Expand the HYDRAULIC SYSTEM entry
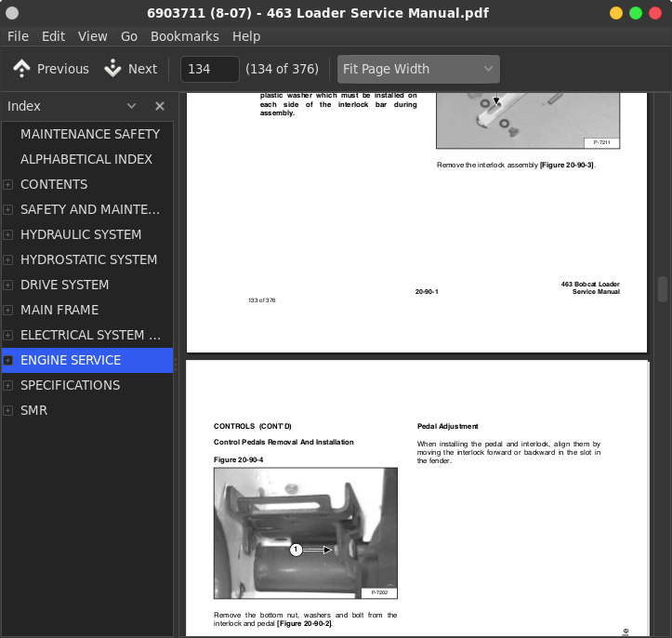 [8, 234]
